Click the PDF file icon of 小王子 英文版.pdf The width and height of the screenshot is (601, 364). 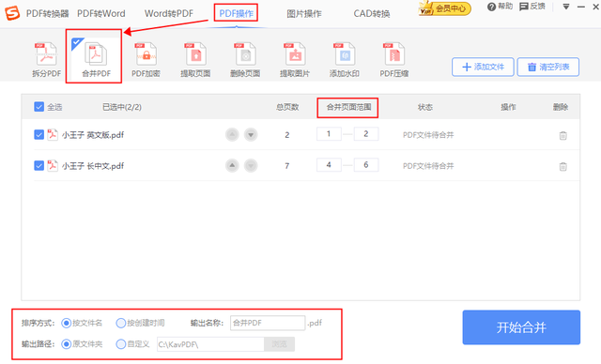pyautogui.click(x=53, y=135)
